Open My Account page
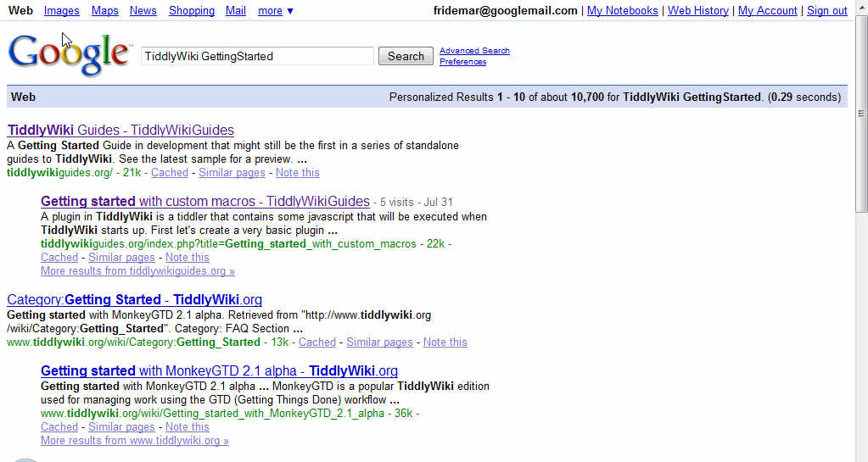The width and height of the screenshot is (868, 462). tap(767, 11)
